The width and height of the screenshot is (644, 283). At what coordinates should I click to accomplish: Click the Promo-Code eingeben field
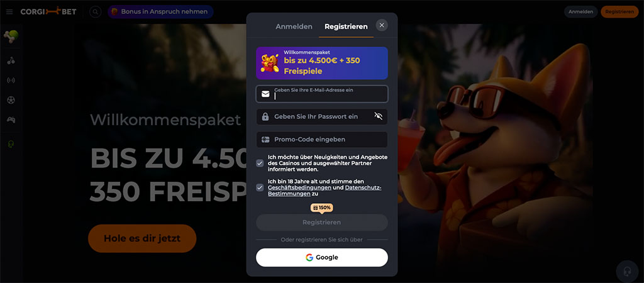click(x=321, y=139)
